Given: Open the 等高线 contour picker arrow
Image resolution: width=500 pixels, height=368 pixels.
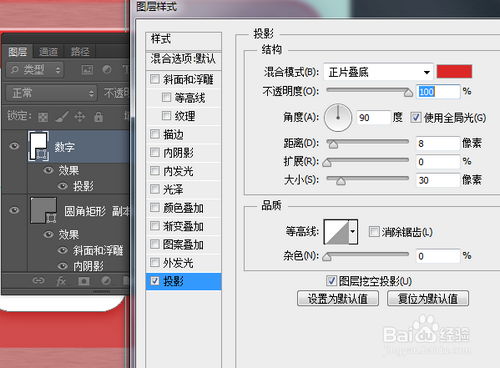Looking at the screenshot, I should click(353, 232).
